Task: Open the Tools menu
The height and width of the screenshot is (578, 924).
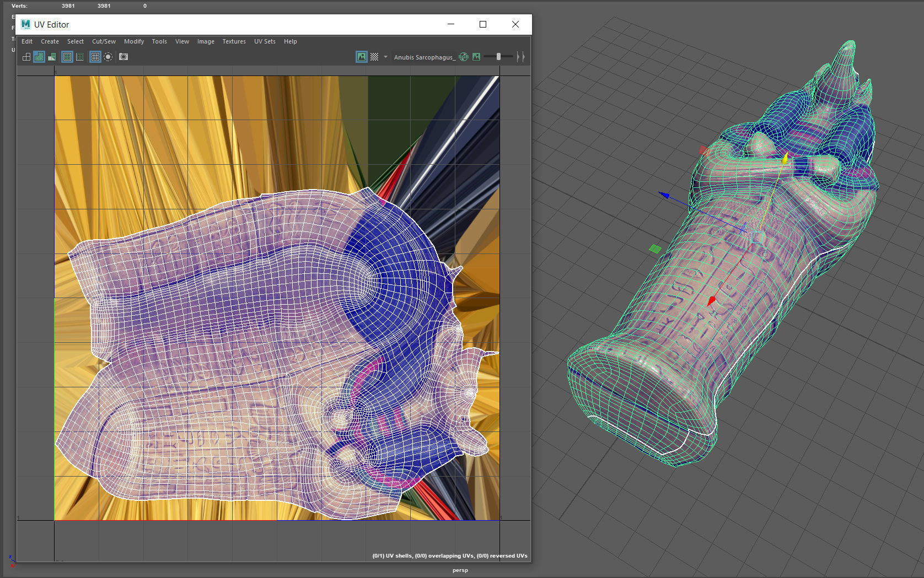Action: pyautogui.click(x=159, y=41)
